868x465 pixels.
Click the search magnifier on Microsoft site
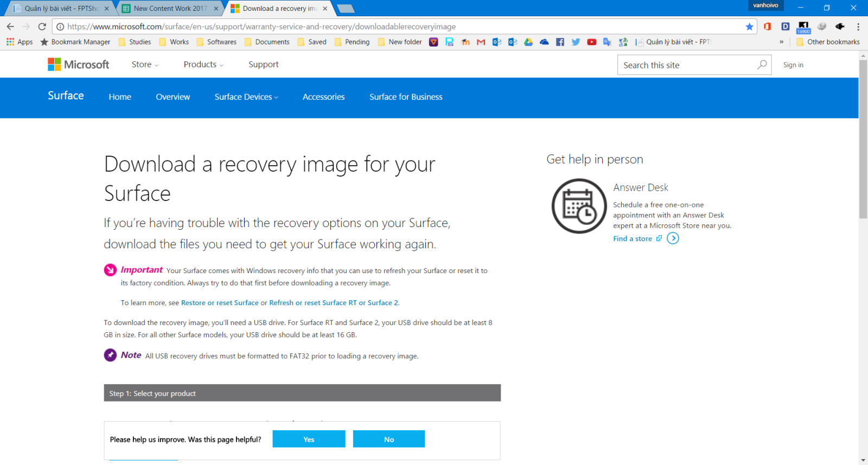click(x=762, y=64)
